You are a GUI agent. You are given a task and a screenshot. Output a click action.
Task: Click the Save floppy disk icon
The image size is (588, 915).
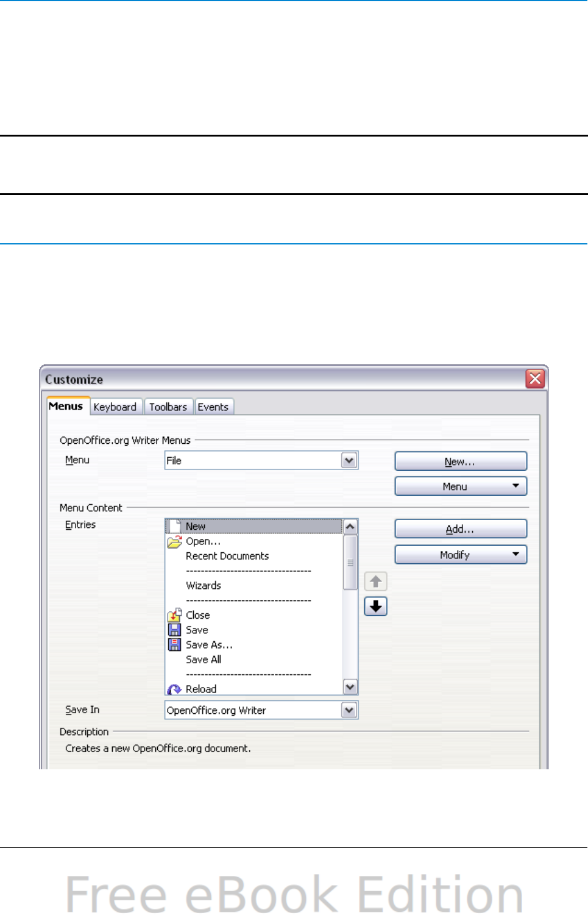pos(175,630)
